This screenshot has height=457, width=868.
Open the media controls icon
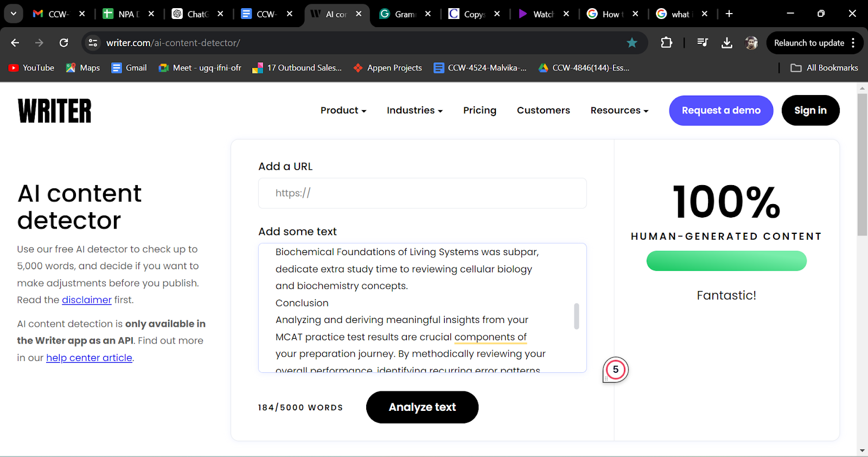(x=703, y=43)
